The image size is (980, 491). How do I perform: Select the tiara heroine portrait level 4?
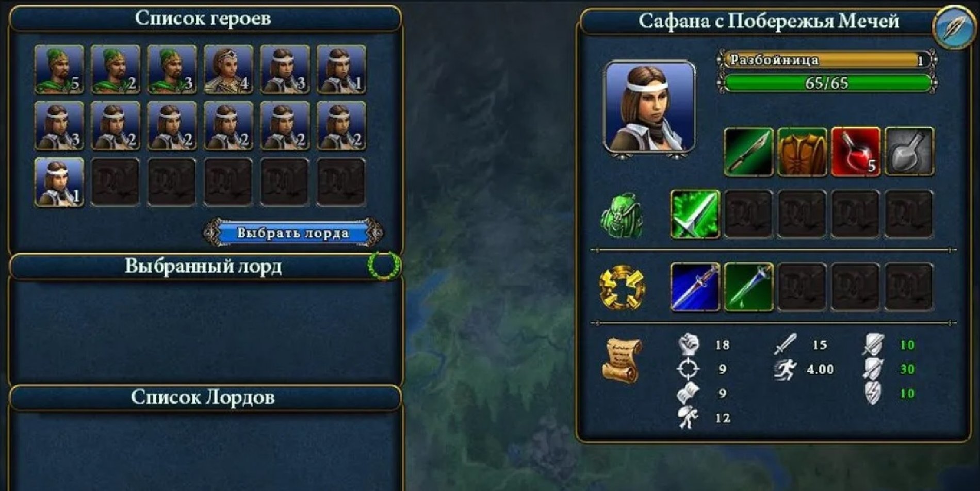[228, 70]
